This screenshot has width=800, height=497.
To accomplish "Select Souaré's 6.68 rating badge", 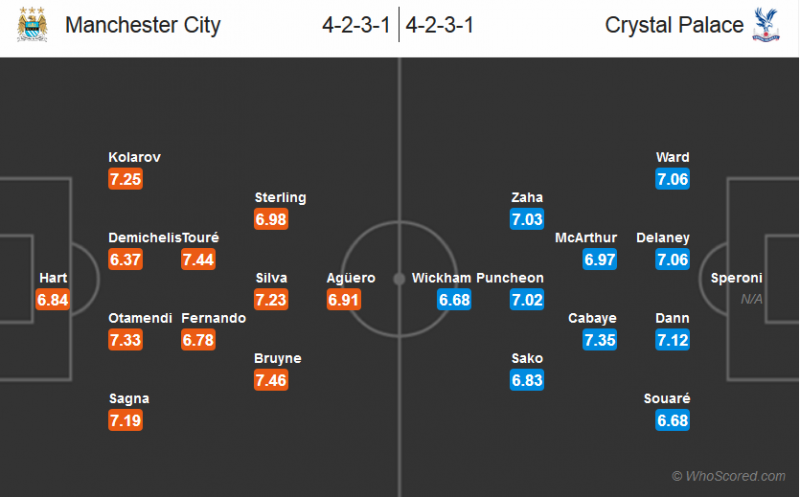I will [x=673, y=420].
